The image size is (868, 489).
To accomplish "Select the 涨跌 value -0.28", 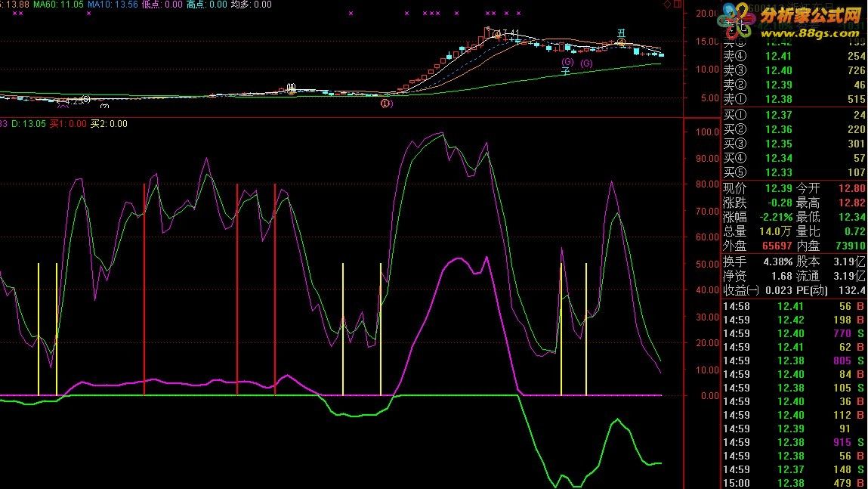I will click(x=780, y=203).
